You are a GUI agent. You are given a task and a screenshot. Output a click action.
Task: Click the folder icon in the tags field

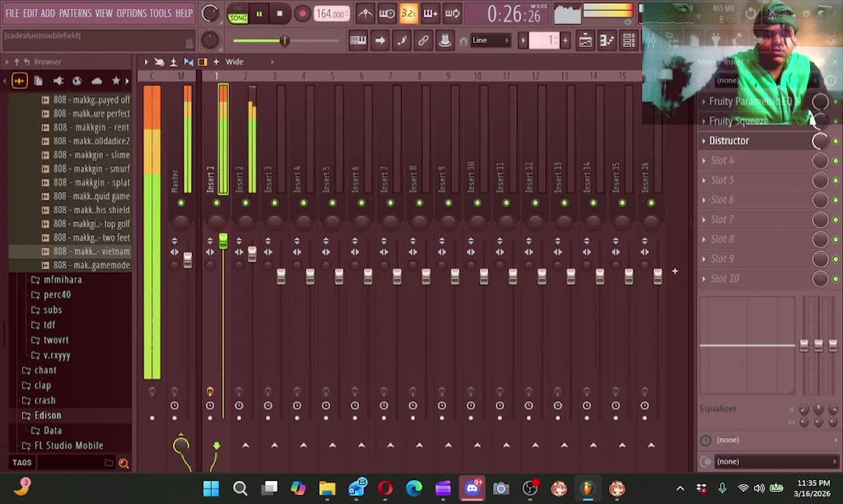coord(109,463)
